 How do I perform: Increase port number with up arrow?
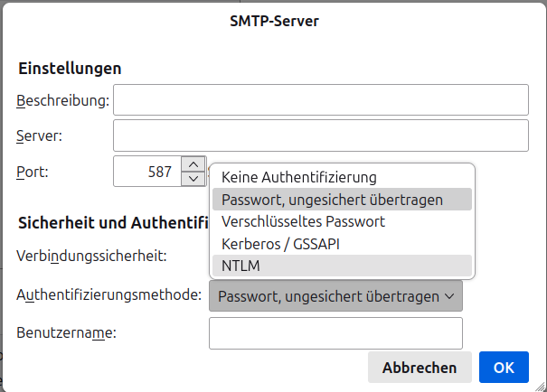coord(193,163)
